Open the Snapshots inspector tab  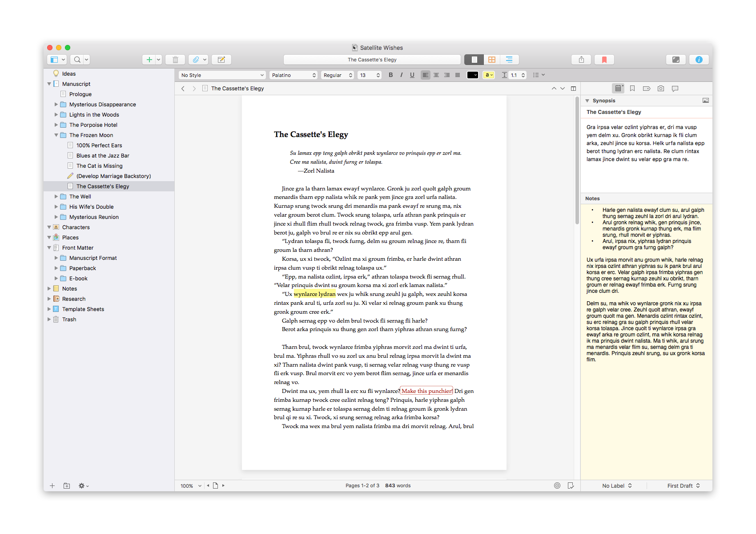[661, 89]
